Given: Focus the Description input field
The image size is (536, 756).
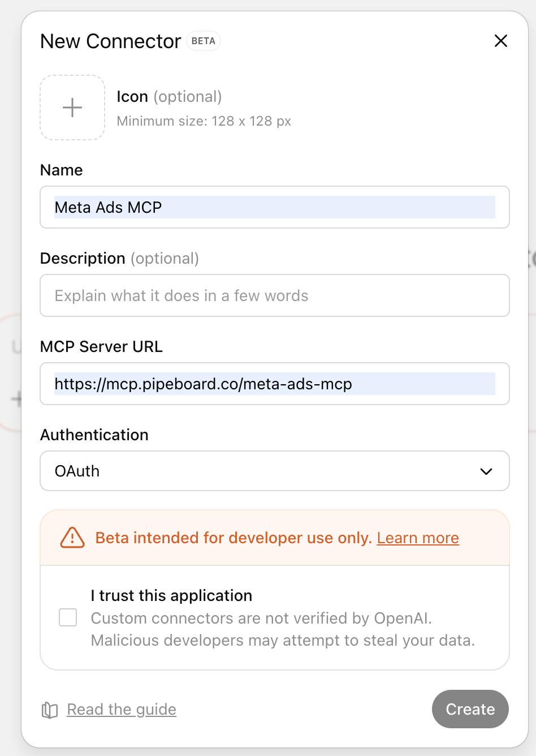Looking at the screenshot, I should pos(275,295).
